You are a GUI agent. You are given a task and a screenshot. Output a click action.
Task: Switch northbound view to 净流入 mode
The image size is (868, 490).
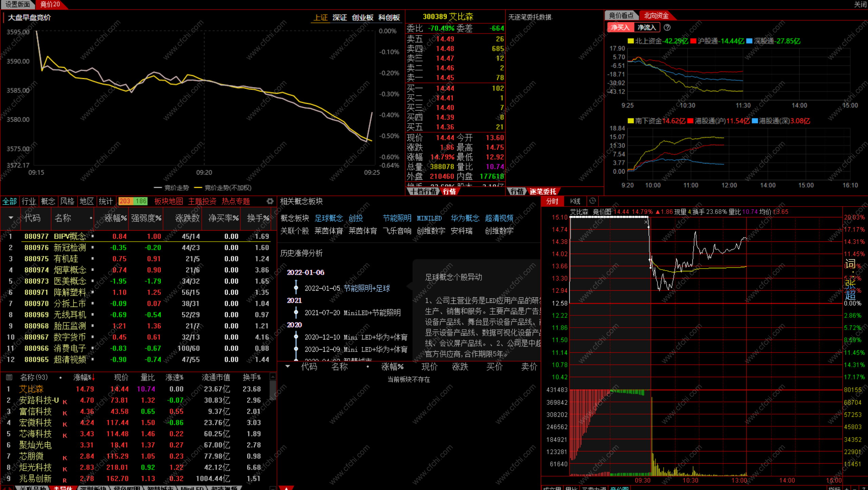coord(646,27)
